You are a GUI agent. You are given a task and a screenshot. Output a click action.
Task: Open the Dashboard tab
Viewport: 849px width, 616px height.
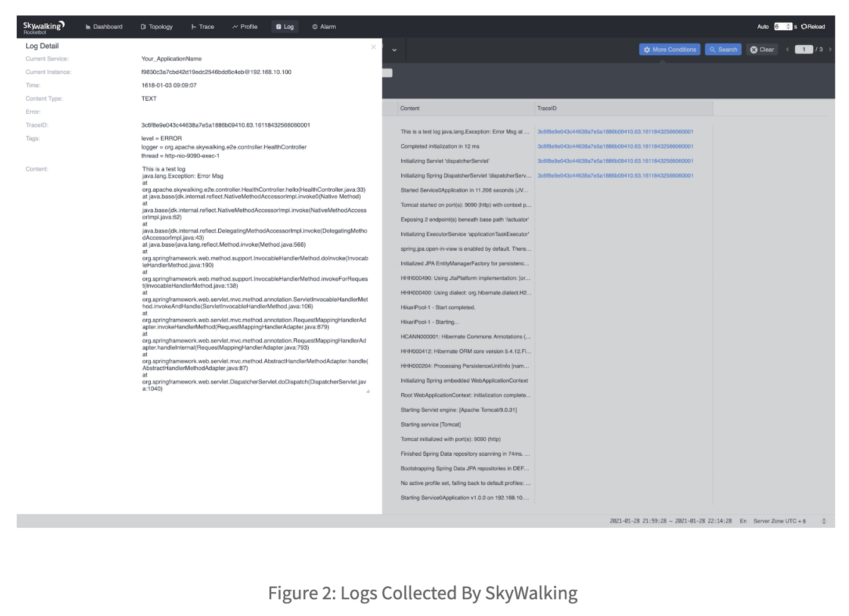104,27
